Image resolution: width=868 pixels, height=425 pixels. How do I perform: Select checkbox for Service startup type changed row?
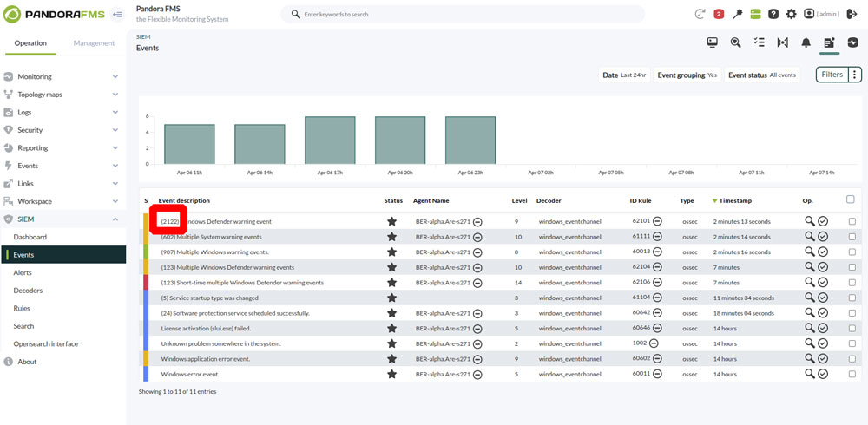tap(852, 297)
